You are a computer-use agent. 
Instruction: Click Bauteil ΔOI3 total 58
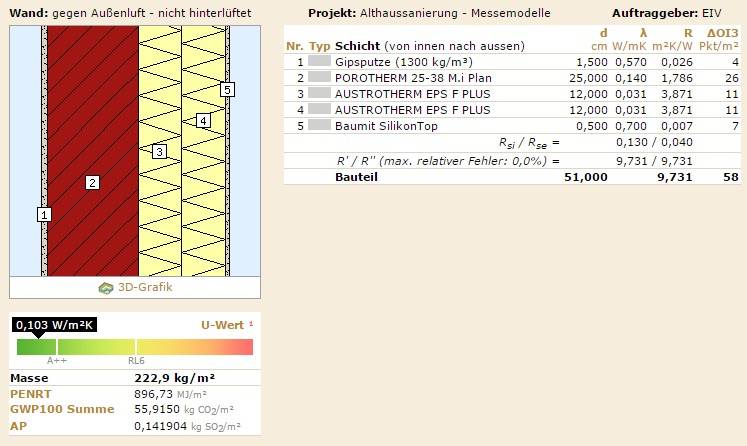(x=730, y=177)
